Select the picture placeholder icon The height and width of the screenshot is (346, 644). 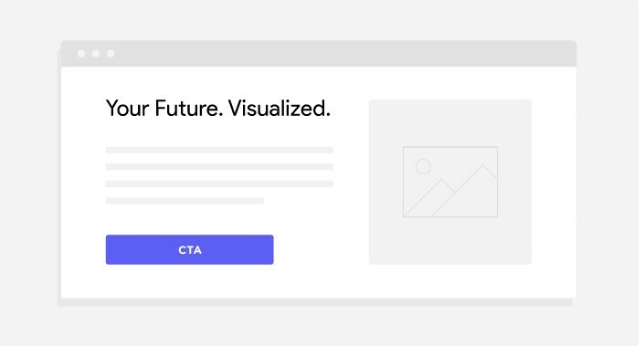(x=450, y=182)
